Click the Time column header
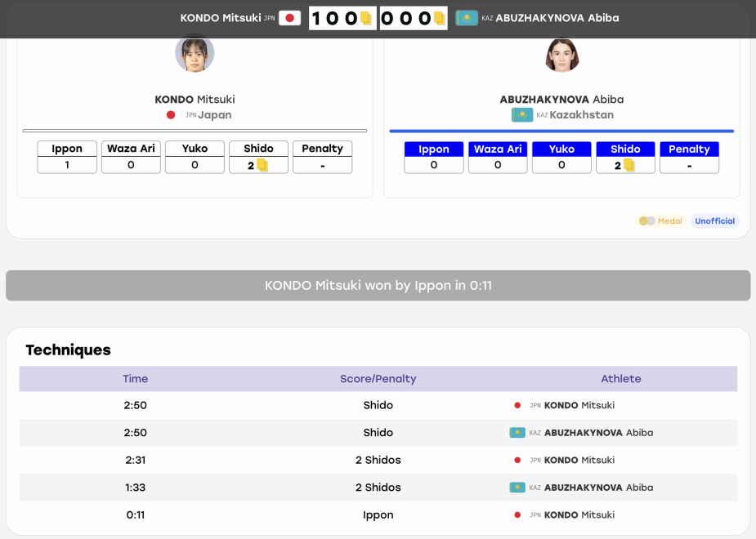 click(x=135, y=379)
